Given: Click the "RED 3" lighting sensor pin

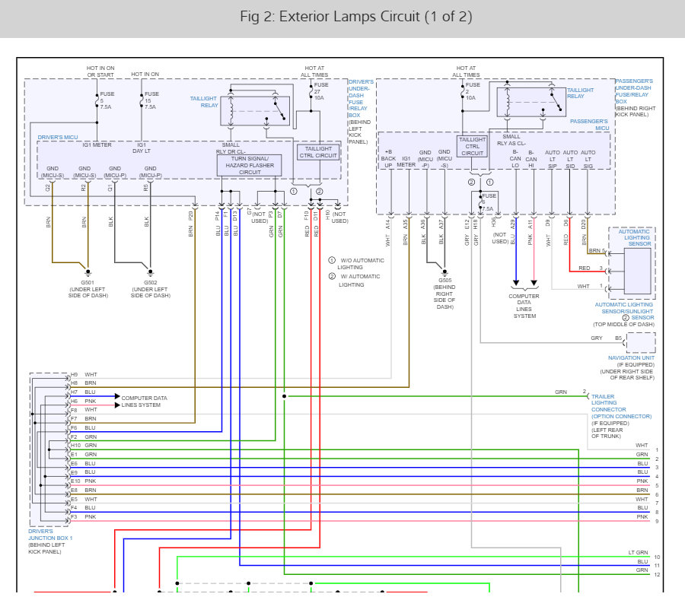Looking at the screenshot, I should pyautogui.click(x=591, y=268).
